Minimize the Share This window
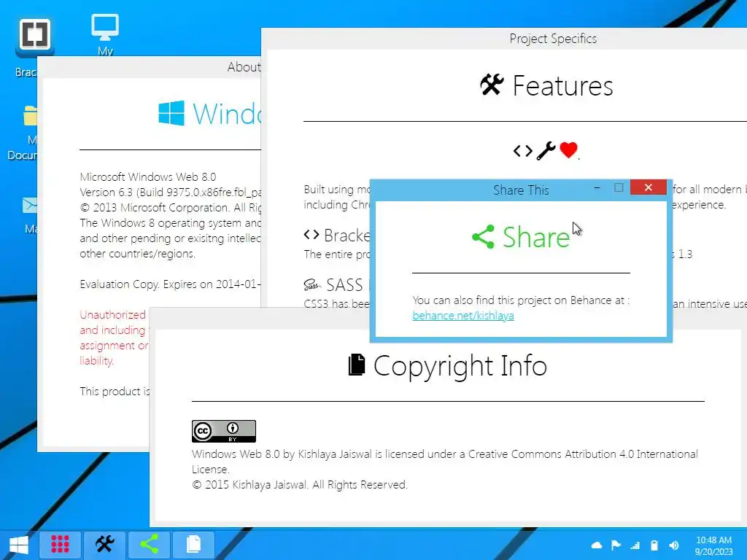This screenshot has height=560, width=747. (597, 188)
